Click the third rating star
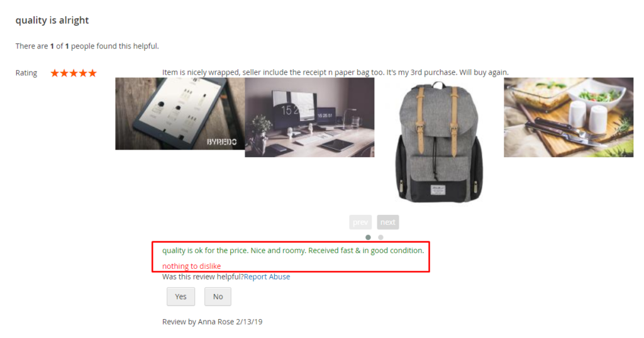The image size is (644, 338). pos(74,73)
